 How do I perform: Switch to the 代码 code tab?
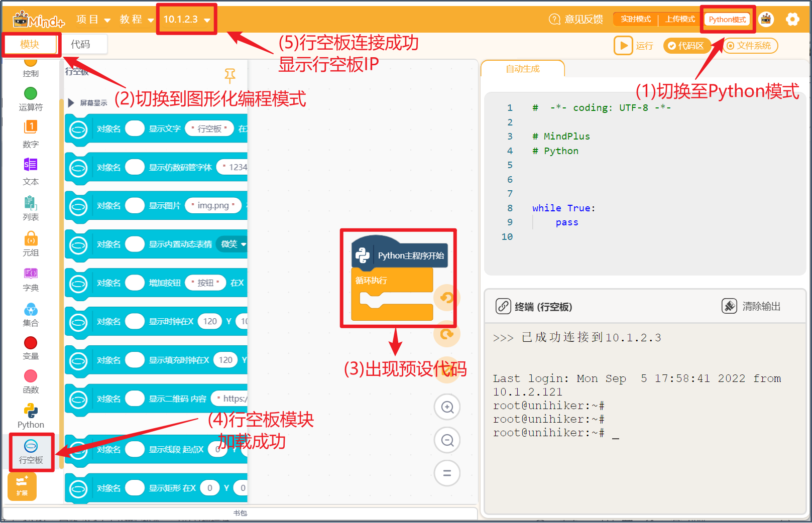pos(80,44)
